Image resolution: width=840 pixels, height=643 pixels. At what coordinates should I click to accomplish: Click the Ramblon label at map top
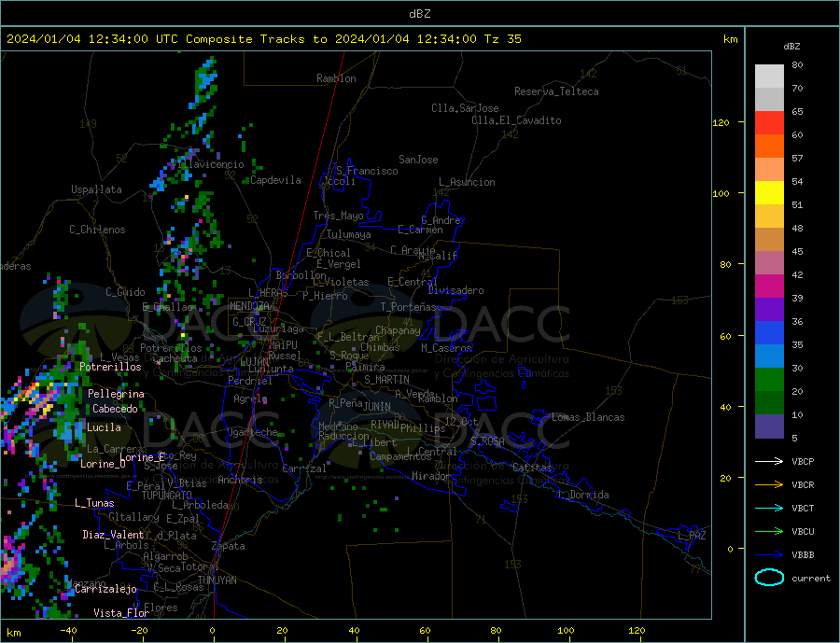click(x=336, y=78)
